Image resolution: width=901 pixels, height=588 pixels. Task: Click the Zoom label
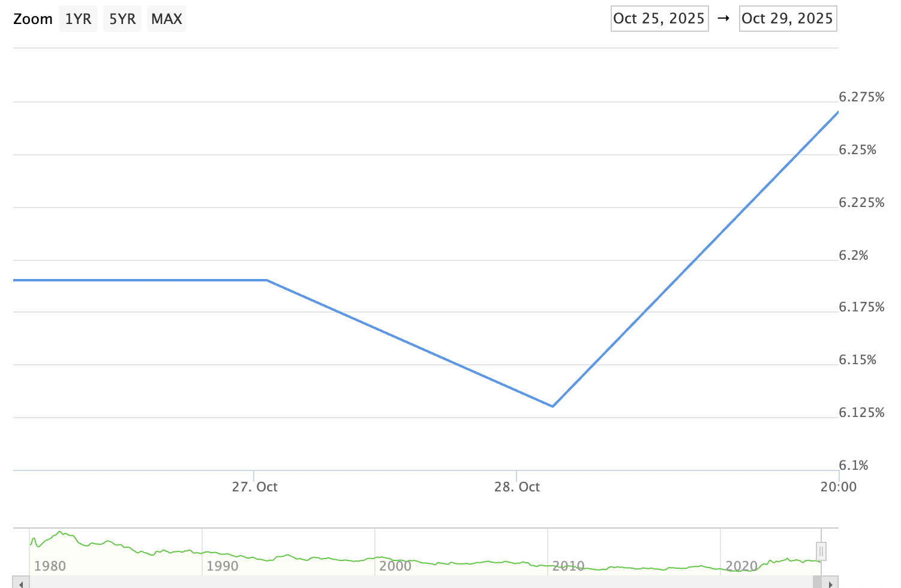point(32,19)
